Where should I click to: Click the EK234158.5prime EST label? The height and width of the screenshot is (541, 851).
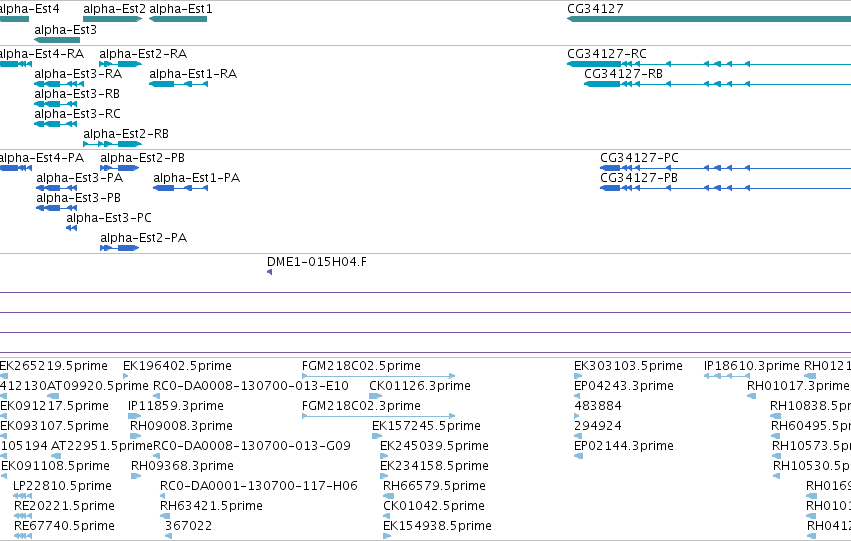434,466
